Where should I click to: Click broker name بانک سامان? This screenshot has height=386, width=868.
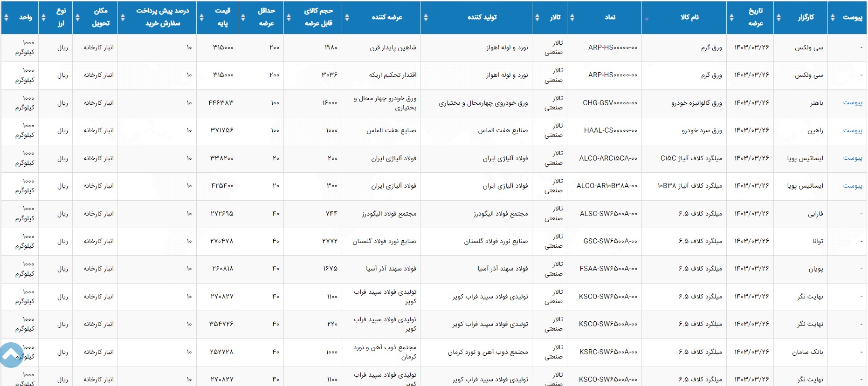pos(807,352)
